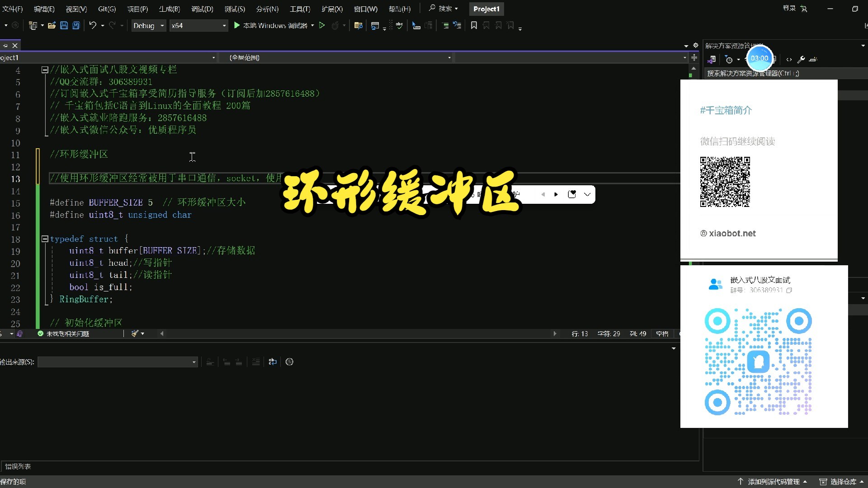Screen dimensions: 868x488
Task: Click the Solution Explorer search field
Action: [x=786, y=73]
